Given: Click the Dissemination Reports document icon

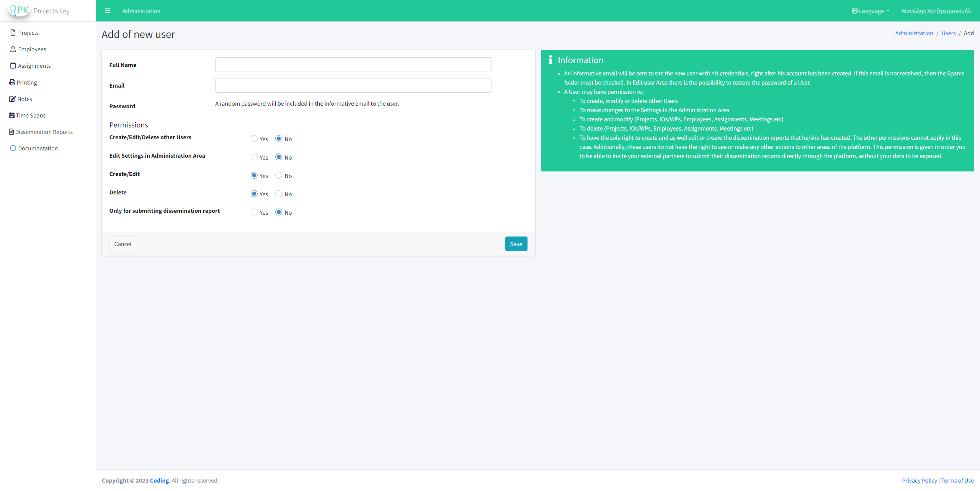Looking at the screenshot, I should pyautogui.click(x=11, y=132).
